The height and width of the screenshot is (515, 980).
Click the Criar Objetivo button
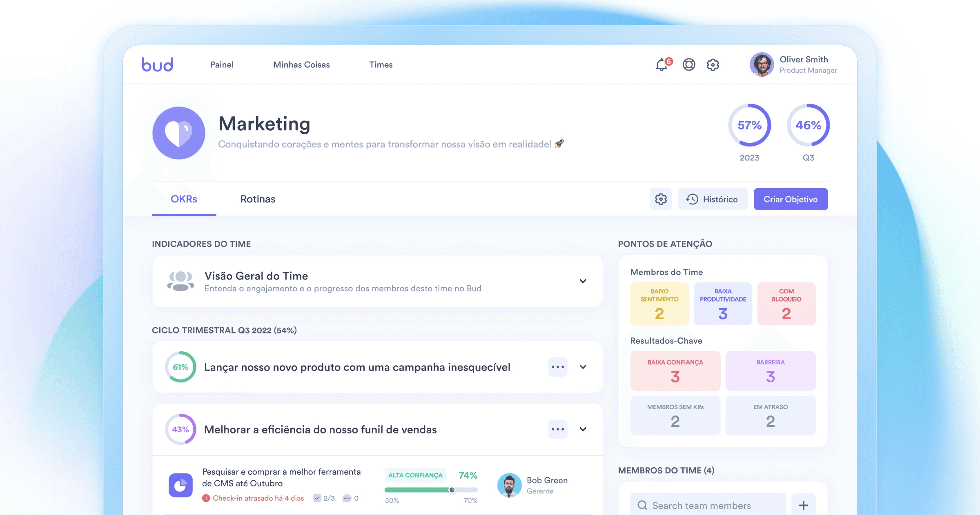(791, 199)
